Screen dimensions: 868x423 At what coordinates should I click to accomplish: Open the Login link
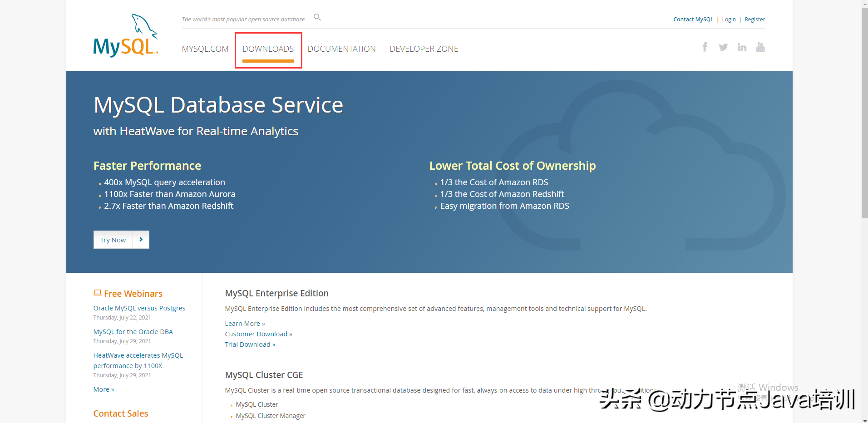(x=729, y=20)
